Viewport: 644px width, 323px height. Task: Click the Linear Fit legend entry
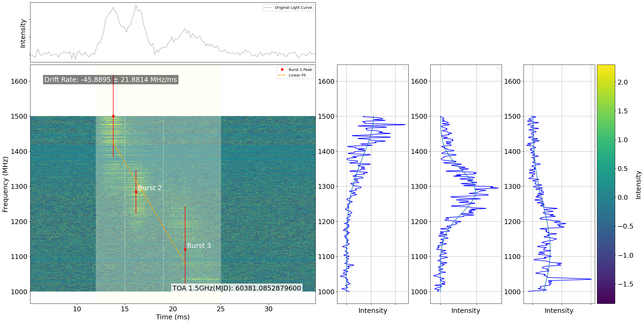(x=292, y=75)
